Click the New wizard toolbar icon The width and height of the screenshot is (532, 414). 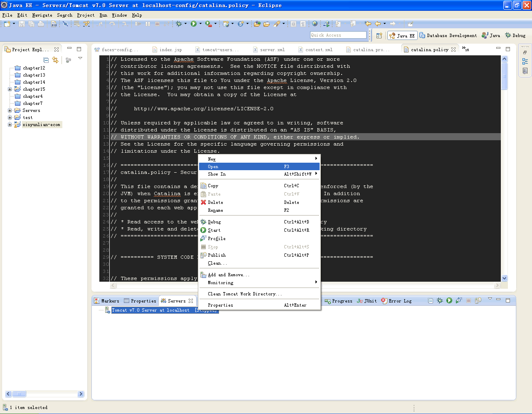click(7, 24)
